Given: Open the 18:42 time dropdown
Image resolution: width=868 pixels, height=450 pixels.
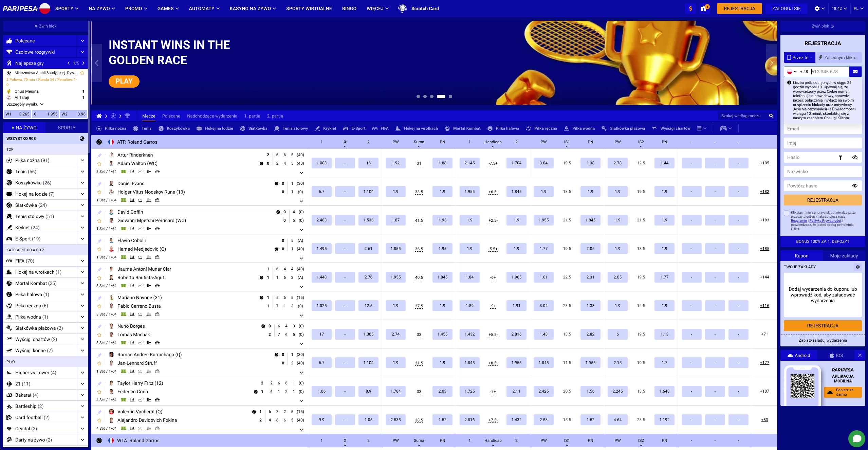Looking at the screenshot, I should [839, 8].
